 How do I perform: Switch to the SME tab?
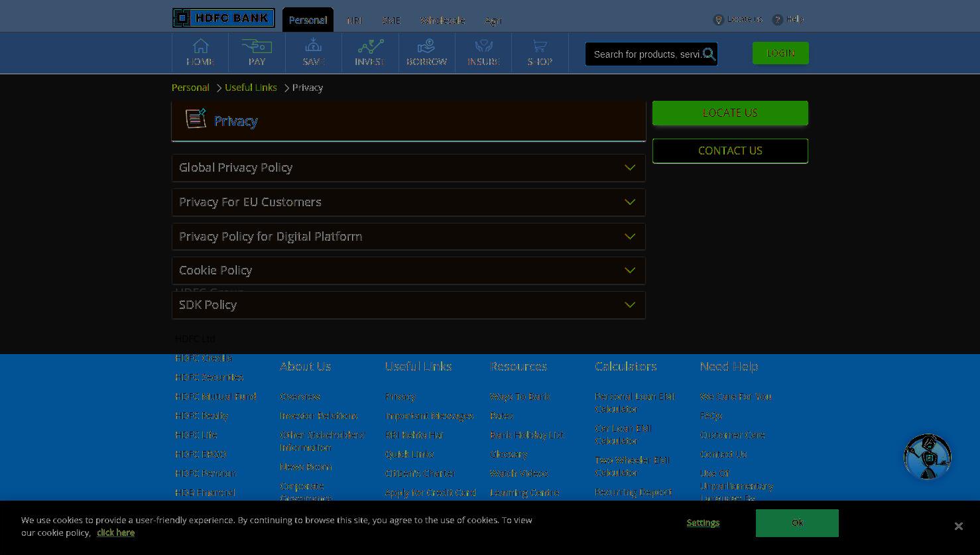coord(391,21)
